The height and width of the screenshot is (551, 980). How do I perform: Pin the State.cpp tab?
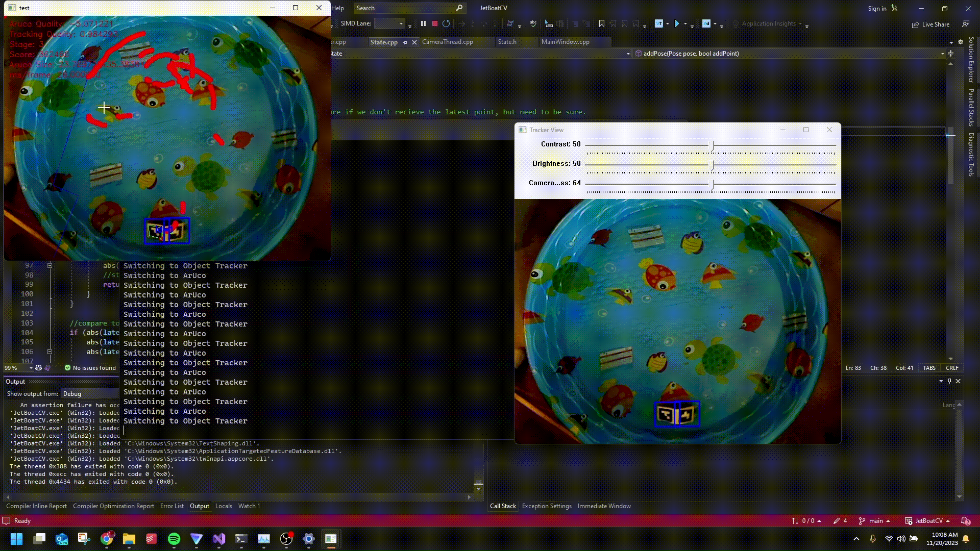coord(405,42)
